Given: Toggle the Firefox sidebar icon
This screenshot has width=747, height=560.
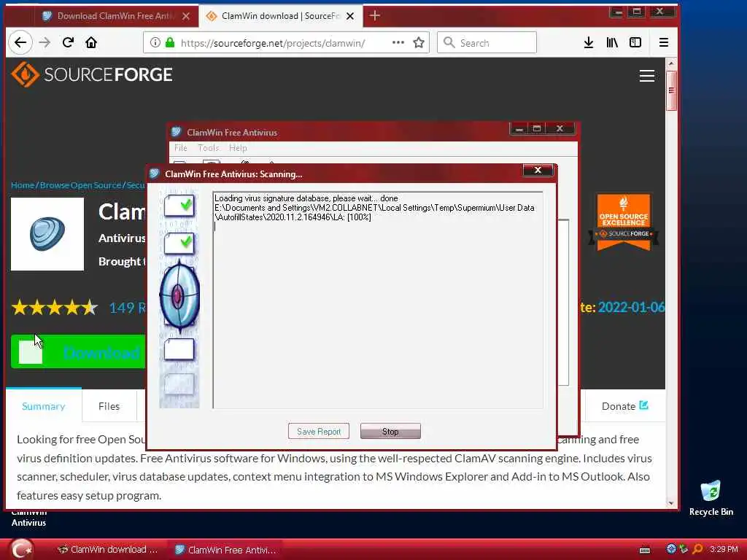Looking at the screenshot, I should [x=635, y=43].
